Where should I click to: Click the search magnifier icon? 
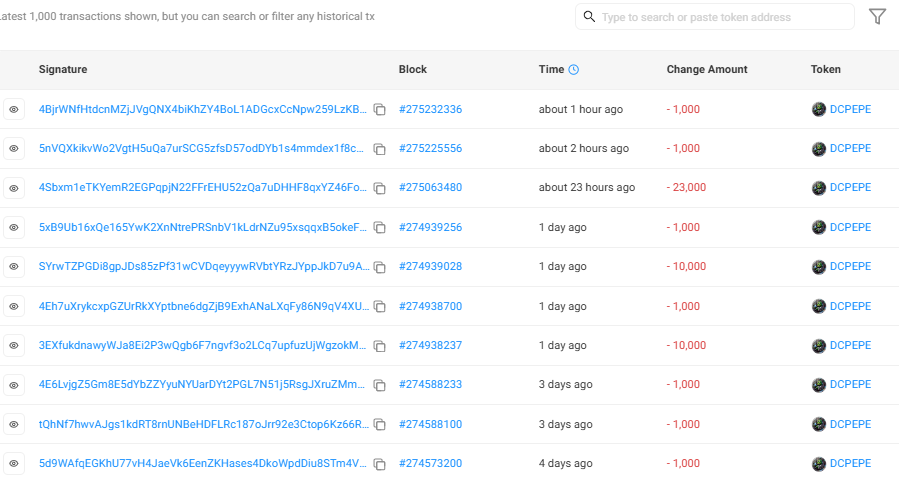click(x=589, y=16)
